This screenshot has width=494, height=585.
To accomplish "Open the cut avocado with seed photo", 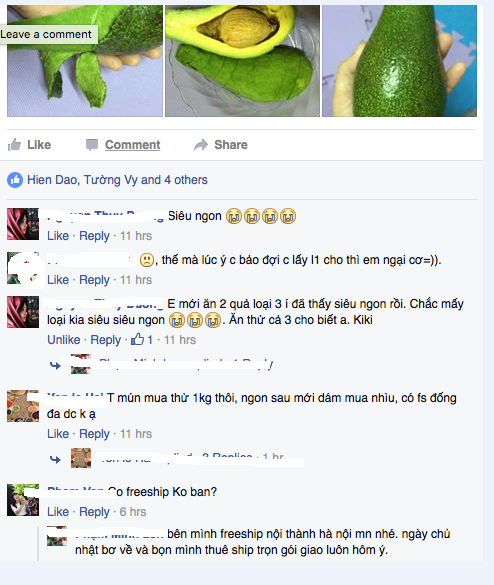I will 243,60.
